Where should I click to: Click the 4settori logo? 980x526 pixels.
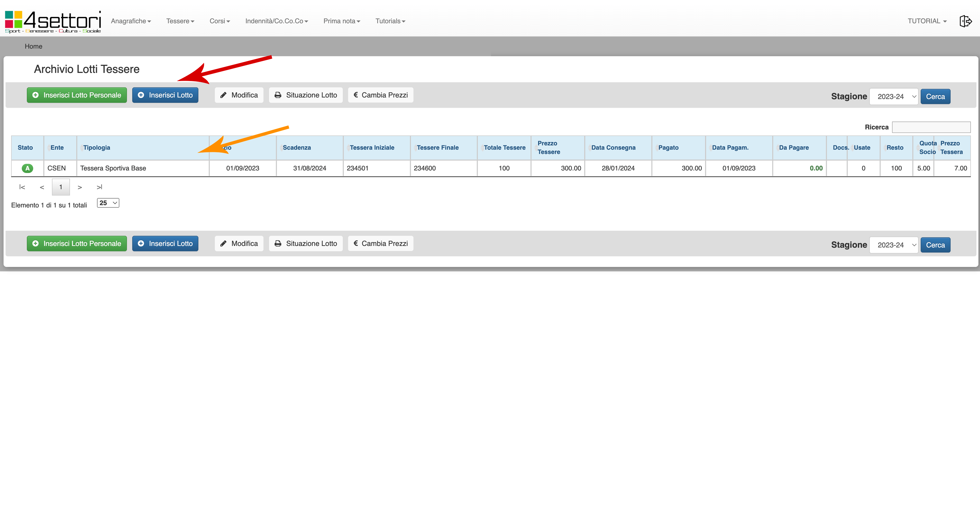point(53,22)
